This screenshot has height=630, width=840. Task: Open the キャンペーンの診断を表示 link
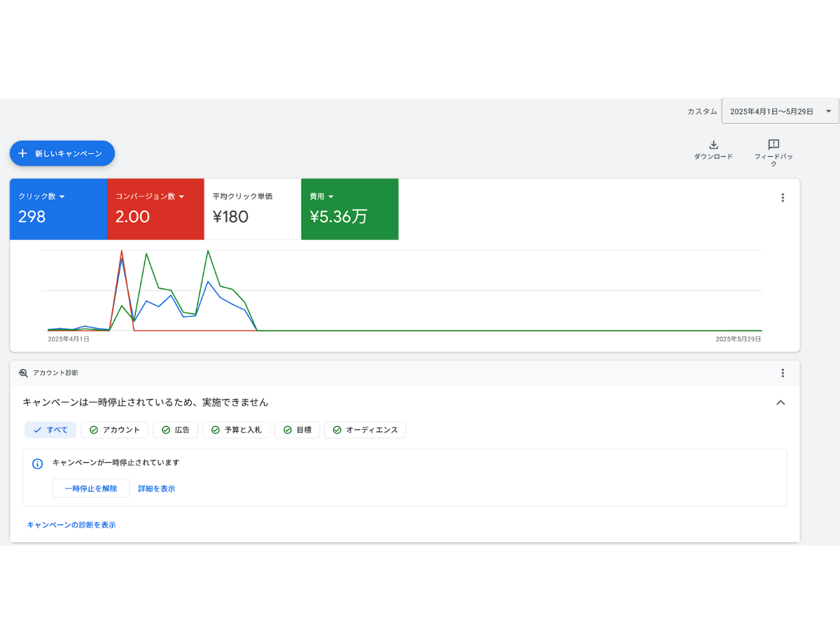tap(71, 524)
